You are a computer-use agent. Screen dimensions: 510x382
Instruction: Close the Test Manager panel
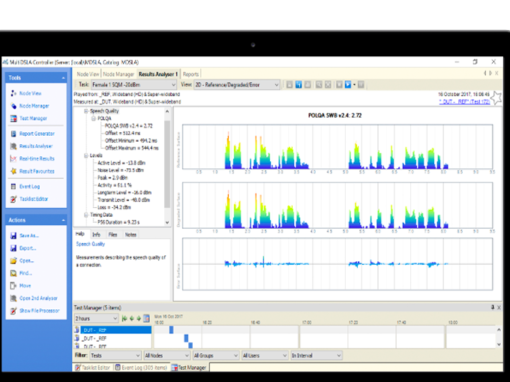coord(499,307)
